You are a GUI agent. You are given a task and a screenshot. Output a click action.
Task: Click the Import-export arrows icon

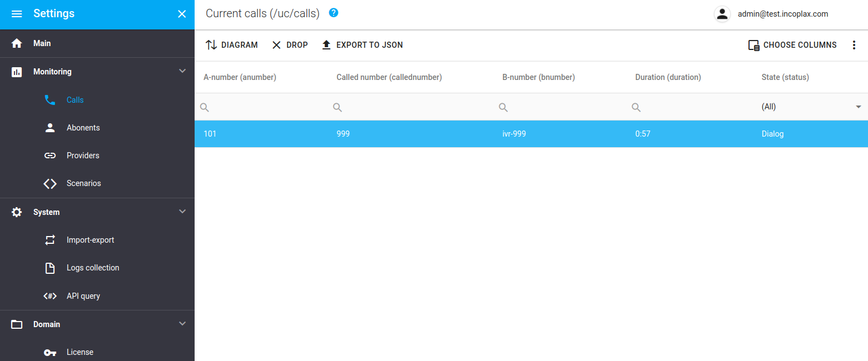50,240
